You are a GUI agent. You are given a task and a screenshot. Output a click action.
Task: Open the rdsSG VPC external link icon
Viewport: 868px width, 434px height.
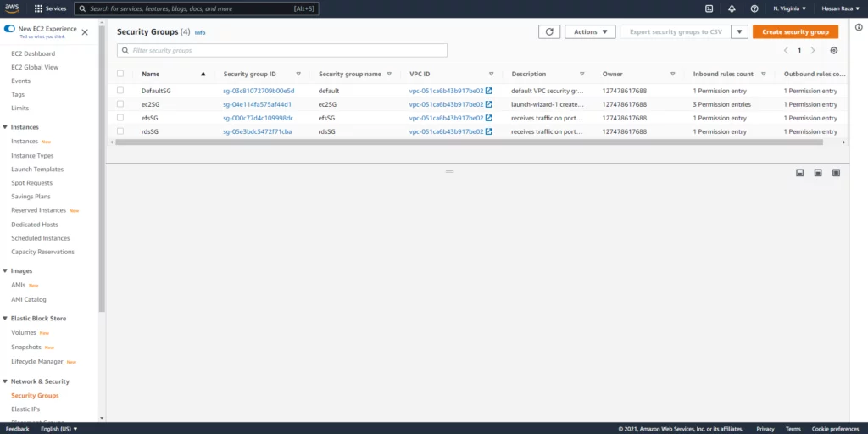pyautogui.click(x=489, y=131)
